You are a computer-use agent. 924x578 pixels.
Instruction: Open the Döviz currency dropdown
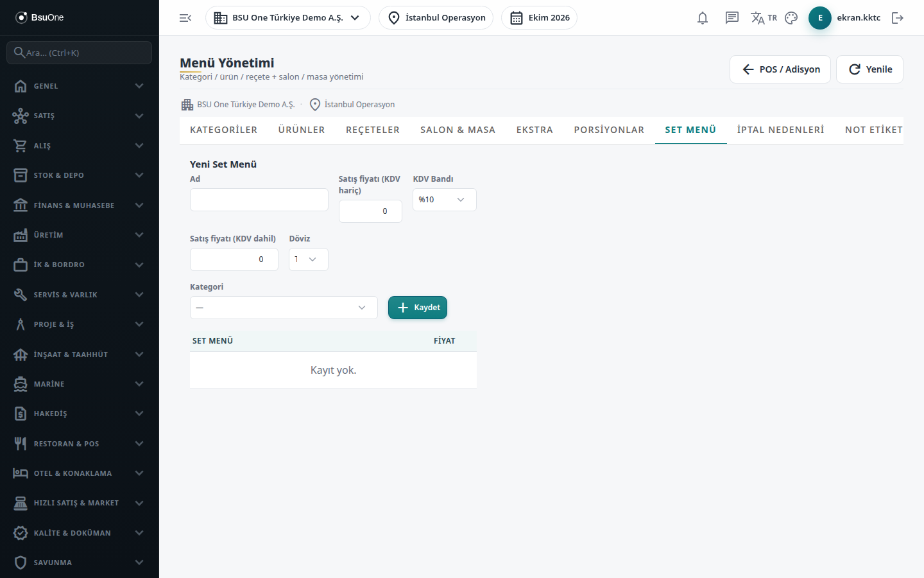tap(309, 259)
